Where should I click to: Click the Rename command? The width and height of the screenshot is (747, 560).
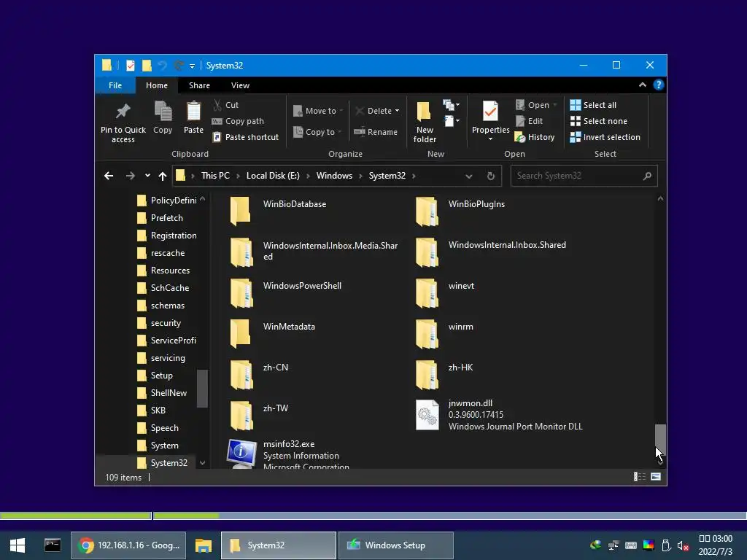(376, 132)
